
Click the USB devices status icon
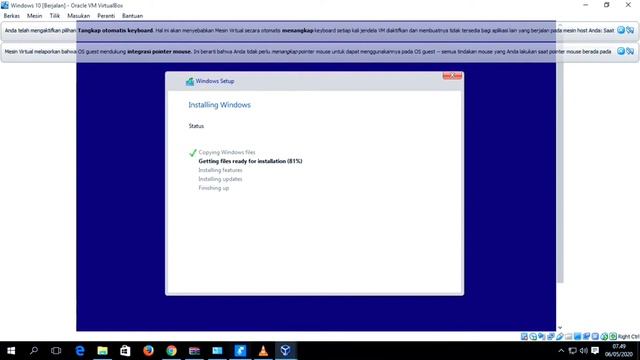click(560, 337)
